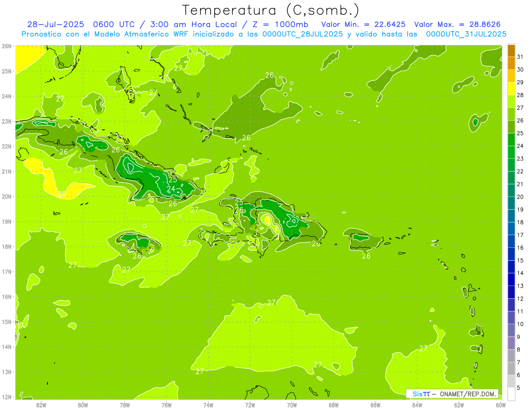The height and width of the screenshot is (411, 532).
Task: Click the longitude axis label "70W"
Action: 292,404
